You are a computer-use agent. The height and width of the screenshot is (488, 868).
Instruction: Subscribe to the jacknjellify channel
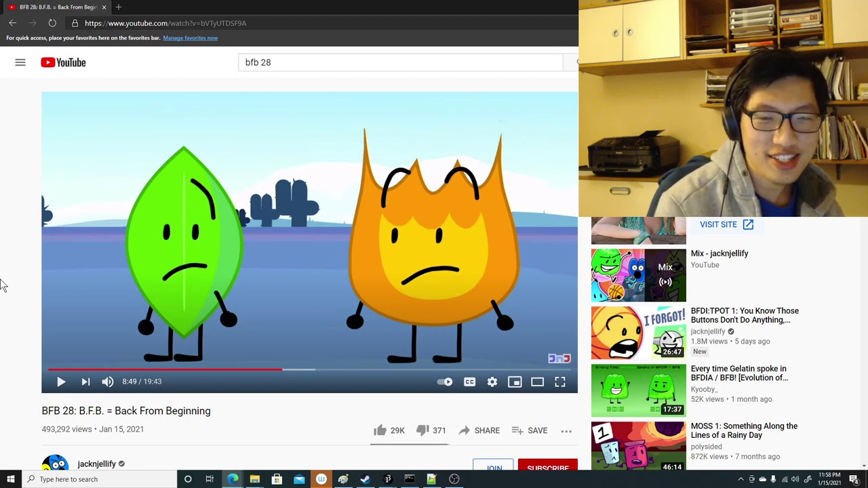click(547, 465)
